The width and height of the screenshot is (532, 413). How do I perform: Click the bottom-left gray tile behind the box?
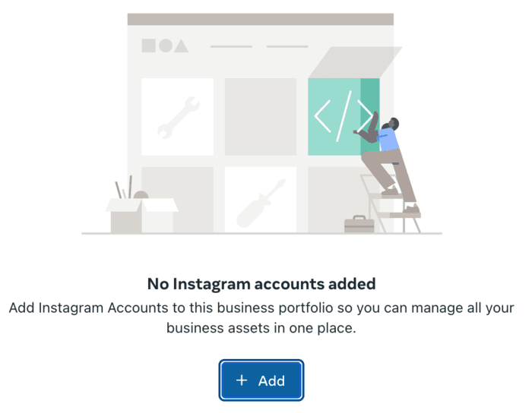coord(176,182)
